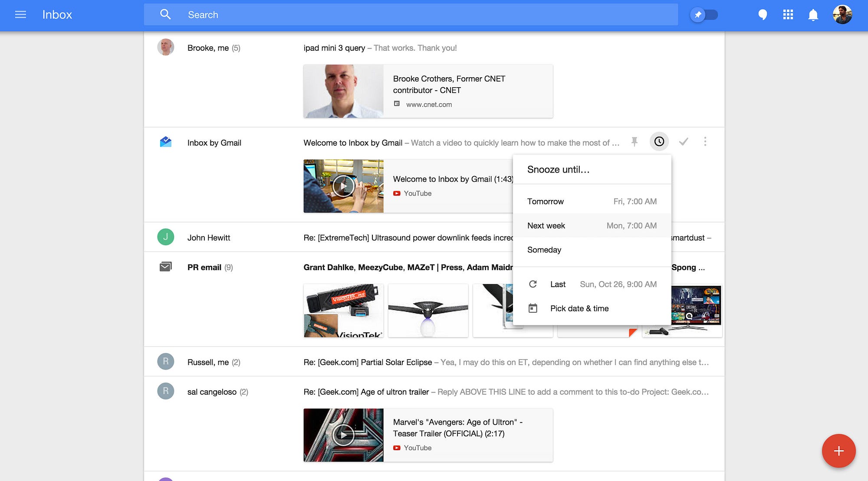Play the Welcome to Inbox video
The width and height of the screenshot is (868, 481).
pos(343,186)
